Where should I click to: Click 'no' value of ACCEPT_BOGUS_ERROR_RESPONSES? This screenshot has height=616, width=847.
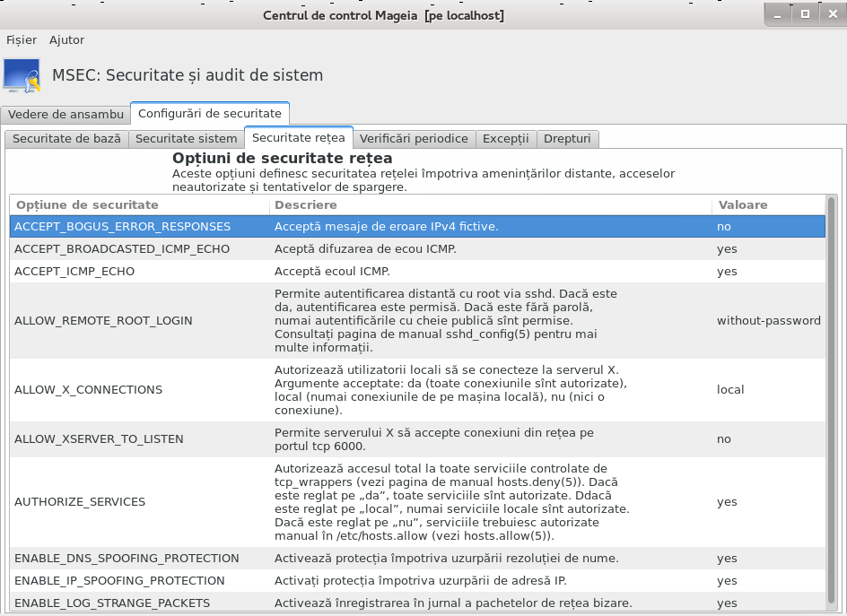pyautogui.click(x=724, y=227)
